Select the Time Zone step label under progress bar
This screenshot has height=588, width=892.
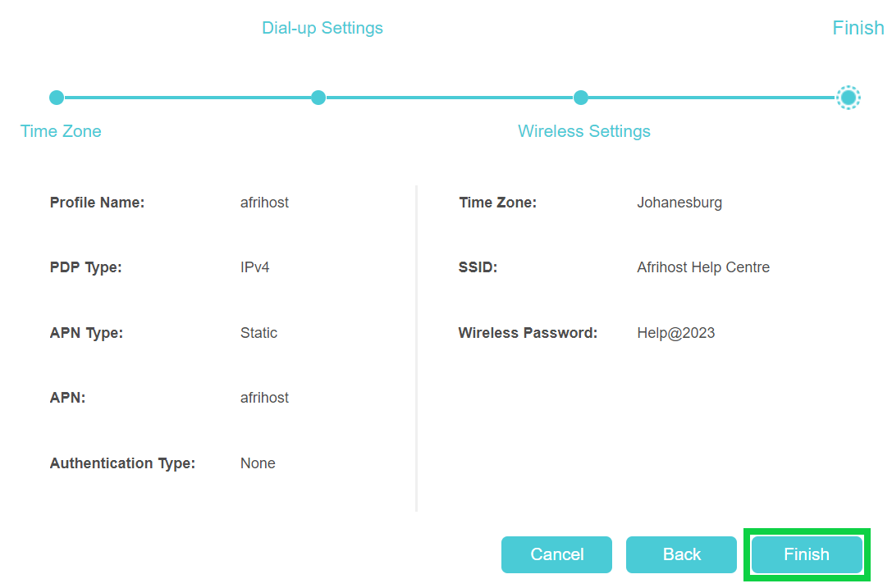point(61,131)
